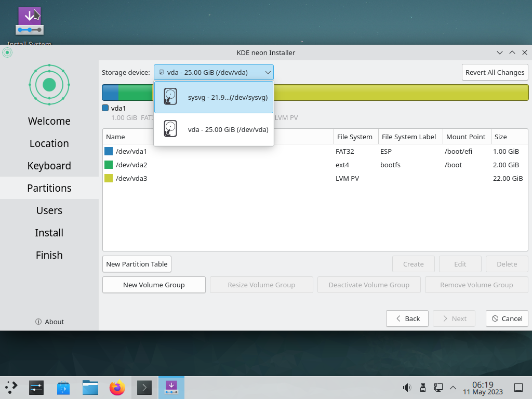Open System Settings from taskbar
The height and width of the screenshot is (399, 532).
[36, 388]
